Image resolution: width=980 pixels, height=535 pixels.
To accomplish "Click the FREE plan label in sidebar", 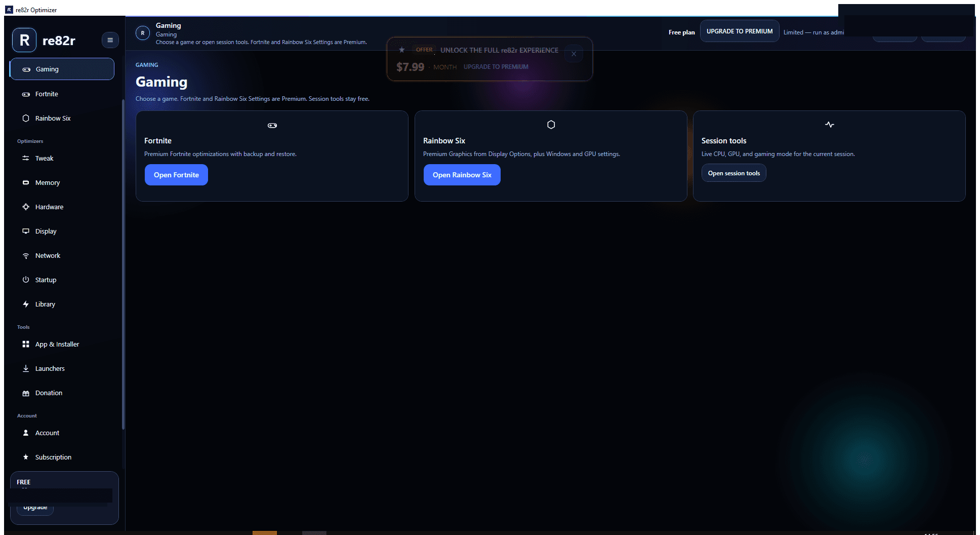I will tap(23, 482).
